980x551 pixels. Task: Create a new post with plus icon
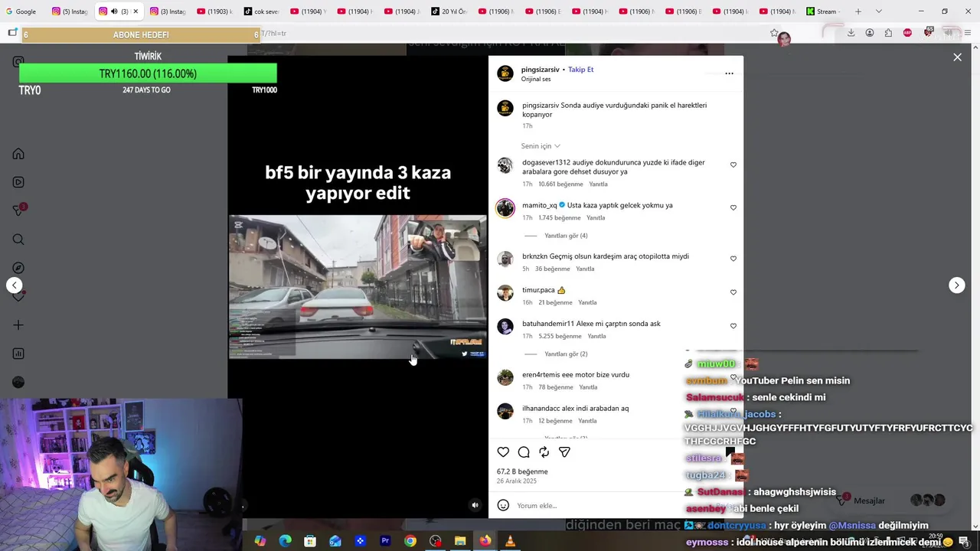pos(18,325)
